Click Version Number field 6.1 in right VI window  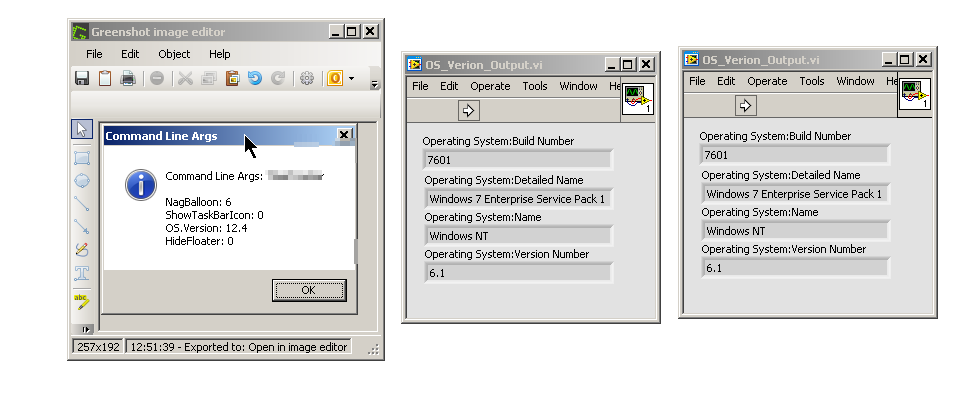pos(795,268)
